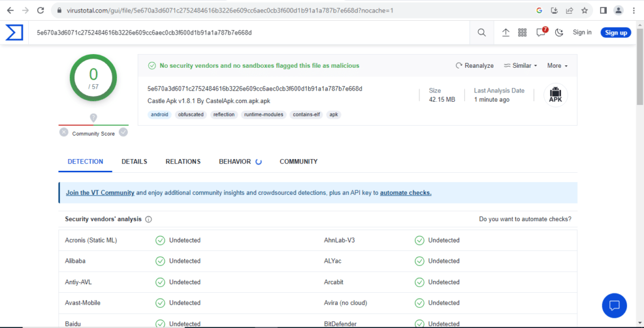Open the blue chat bubble button
This screenshot has width=644, height=328.
(614, 305)
